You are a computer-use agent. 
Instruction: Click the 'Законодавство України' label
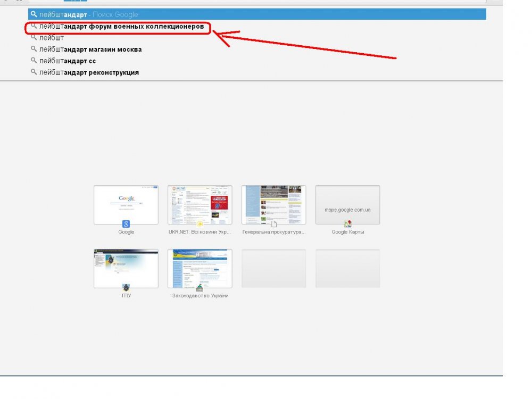tap(200, 295)
